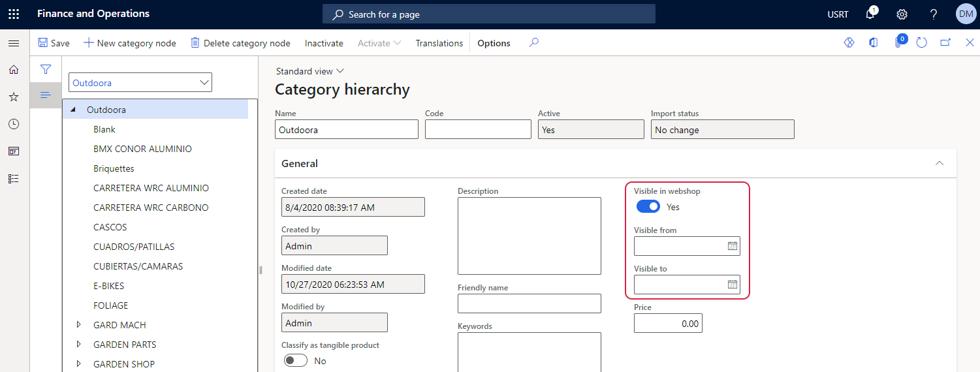
Task: Collapse the General section
Action: click(939, 164)
